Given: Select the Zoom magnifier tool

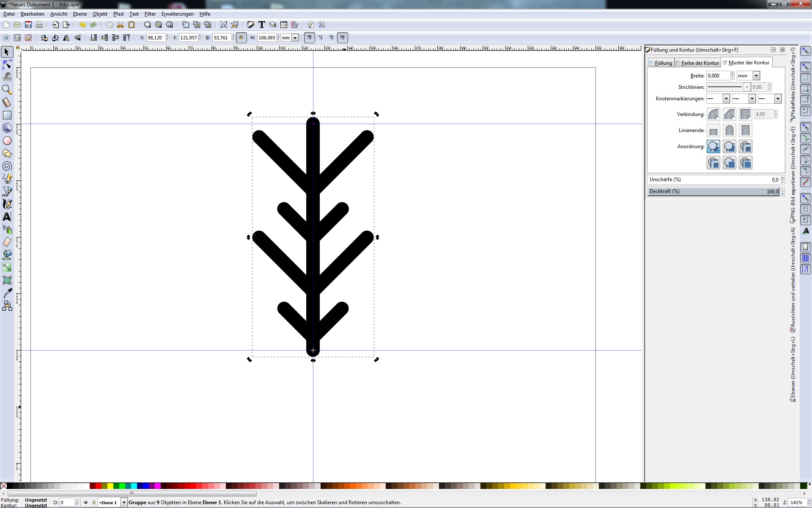Looking at the screenshot, I should click(7, 90).
